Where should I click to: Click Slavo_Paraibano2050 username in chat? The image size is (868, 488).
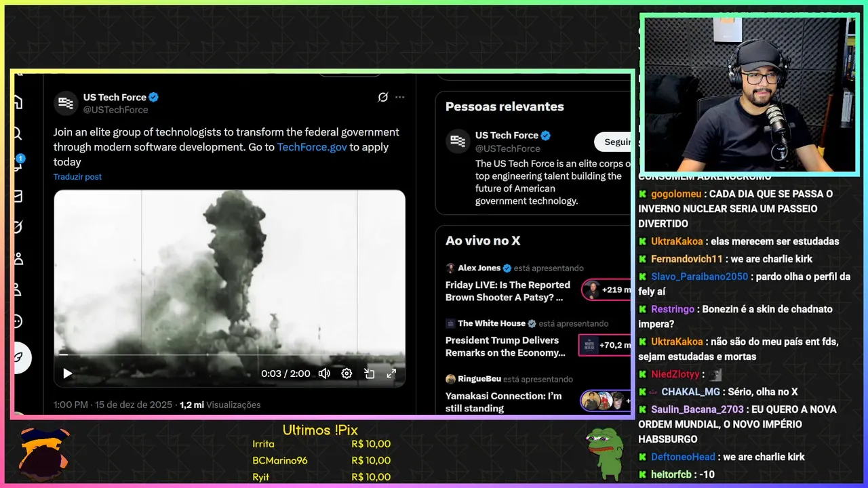point(700,277)
